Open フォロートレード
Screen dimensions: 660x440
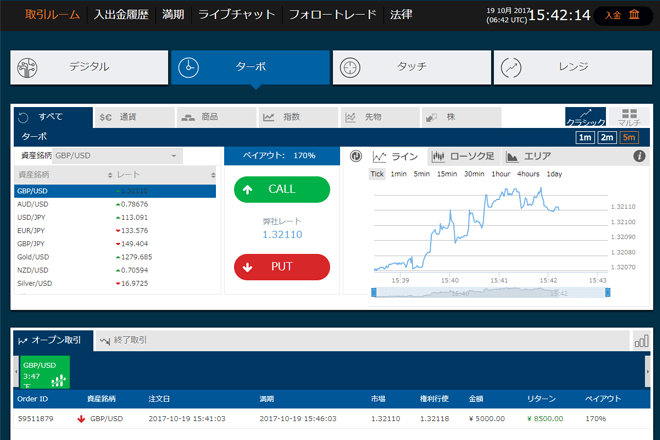pyautogui.click(x=333, y=15)
